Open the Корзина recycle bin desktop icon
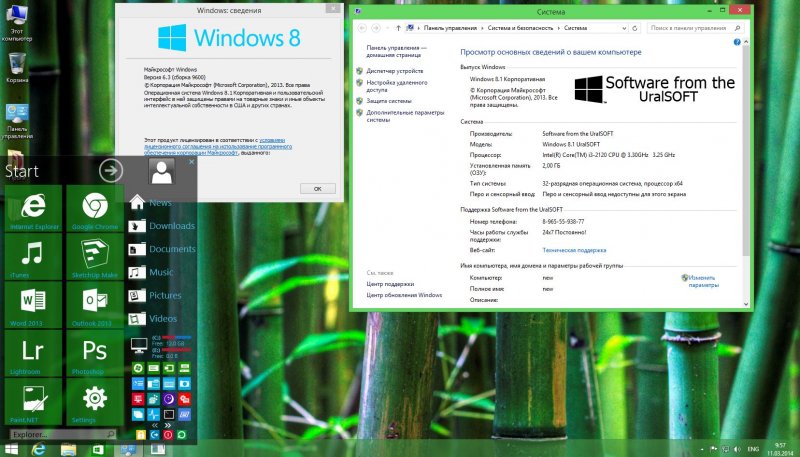The width and height of the screenshot is (800, 457). pyautogui.click(x=17, y=67)
